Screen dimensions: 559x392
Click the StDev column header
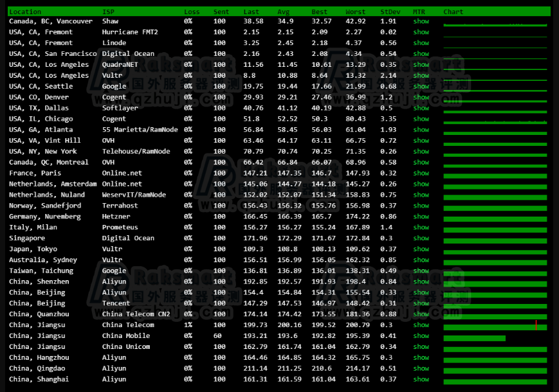pyautogui.click(x=390, y=12)
